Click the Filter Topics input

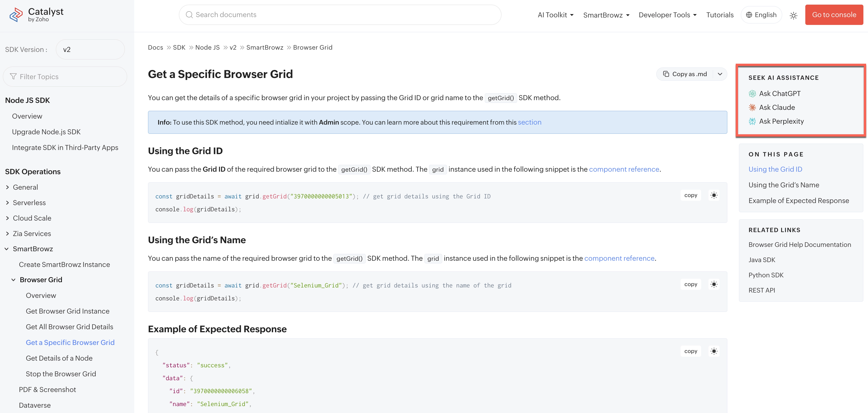(x=65, y=77)
